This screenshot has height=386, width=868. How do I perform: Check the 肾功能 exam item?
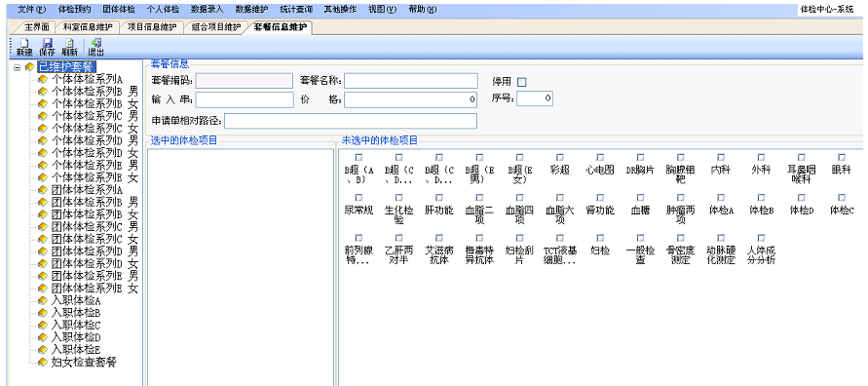pyautogui.click(x=601, y=198)
